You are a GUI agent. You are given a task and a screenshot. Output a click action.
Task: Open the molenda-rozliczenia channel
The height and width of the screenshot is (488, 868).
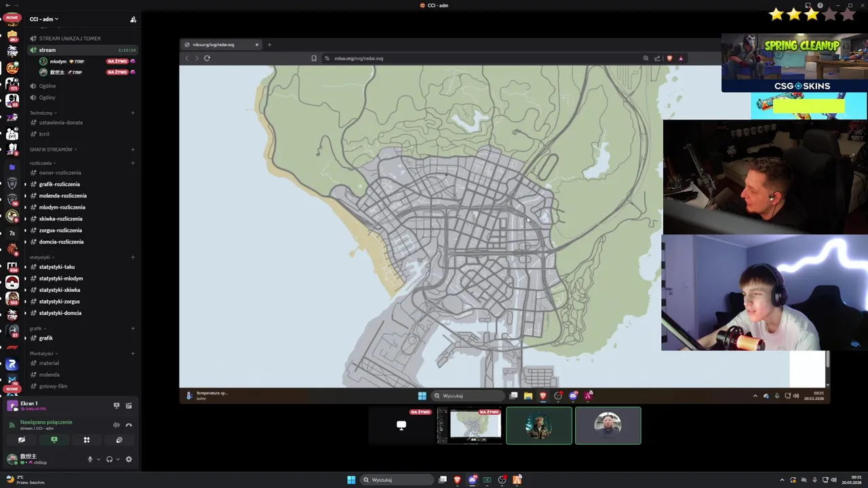pos(82,196)
